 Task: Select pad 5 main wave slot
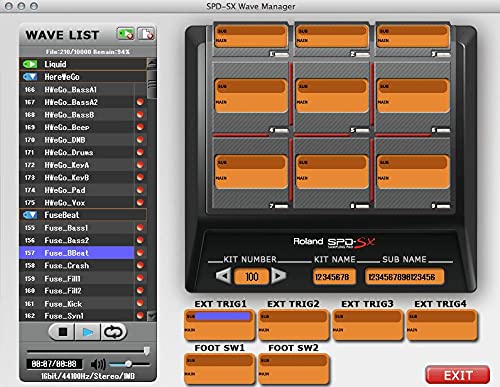pyautogui.click(x=332, y=103)
